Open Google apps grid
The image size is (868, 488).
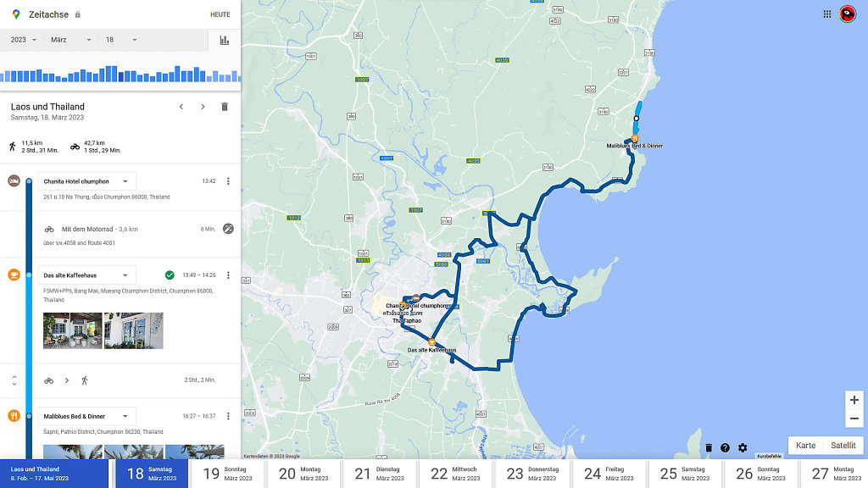827,14
